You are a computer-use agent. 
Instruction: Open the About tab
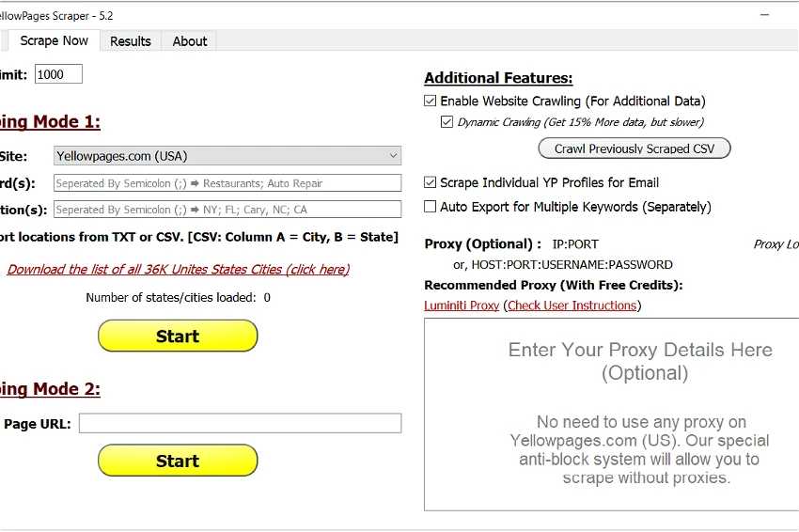point(190,41)
